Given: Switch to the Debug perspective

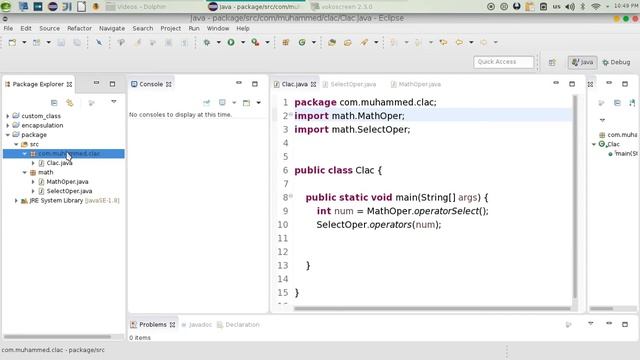Looking at the screenshot, I should coord(616,62).
